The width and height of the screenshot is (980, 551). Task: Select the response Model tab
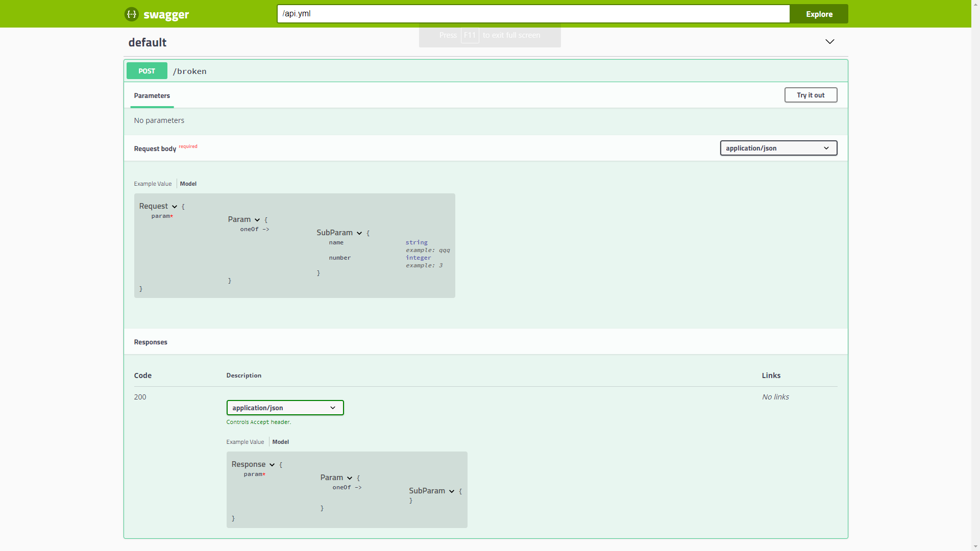click(x=280, y=442)
